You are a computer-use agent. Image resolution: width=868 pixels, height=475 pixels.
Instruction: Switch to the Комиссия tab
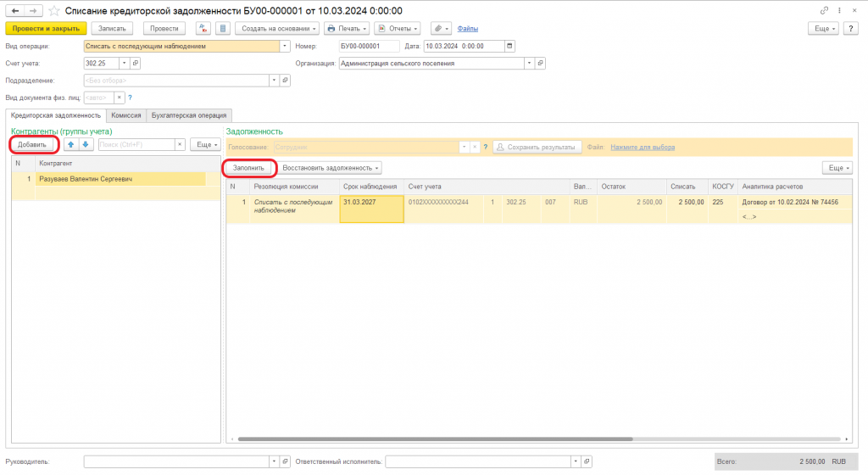(x=126, y=115)
